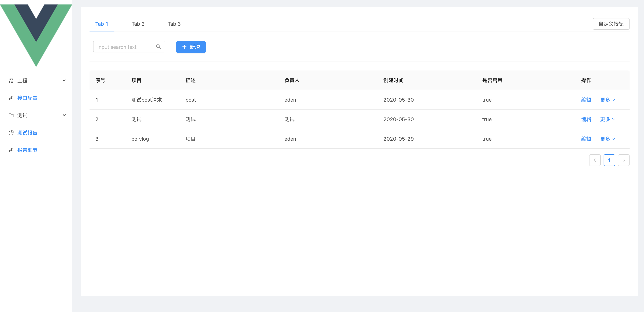Go to previous page with left arrow
The width and height of the screenshot is (644, 312).
point(595,160)
